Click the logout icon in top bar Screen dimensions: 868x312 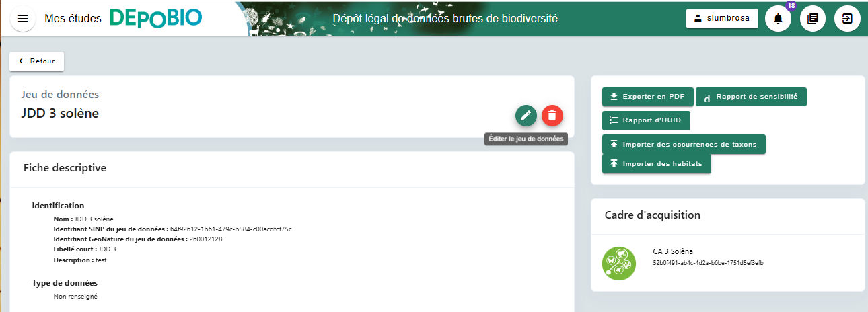[x=847, y=19]
